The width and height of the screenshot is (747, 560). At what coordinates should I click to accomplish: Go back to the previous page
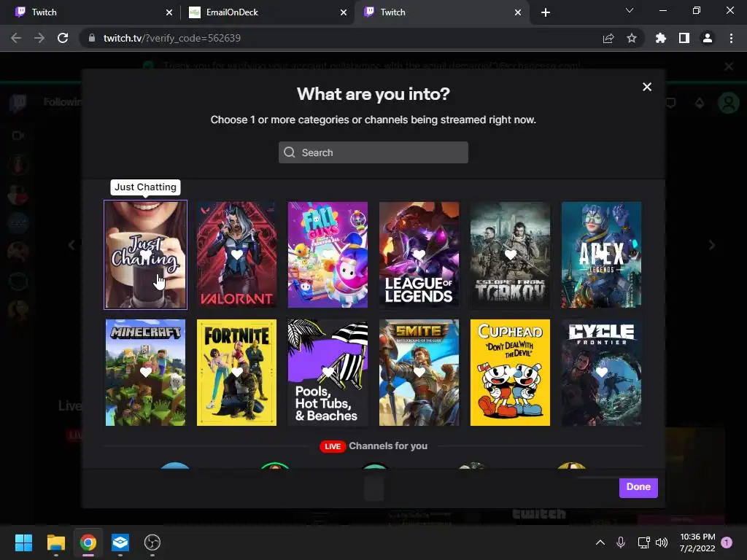point(16,38)
